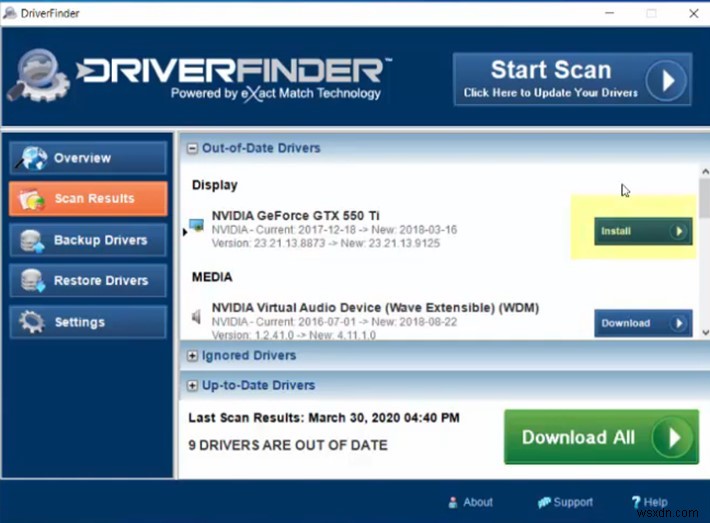
Task: Click the Display category heading
Action: [215, 185]
